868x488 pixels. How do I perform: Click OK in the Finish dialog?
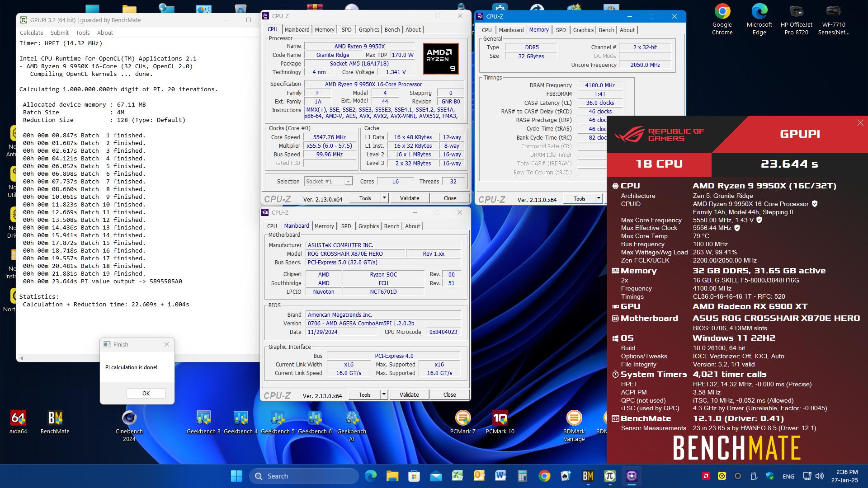[146, 393]
